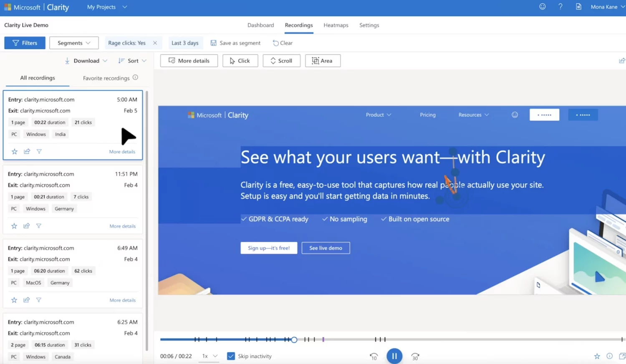Favorite the 11:51 PM Germany recording
Image resolution: width=626 pixels, height=364 pixels.
[14, 226]
